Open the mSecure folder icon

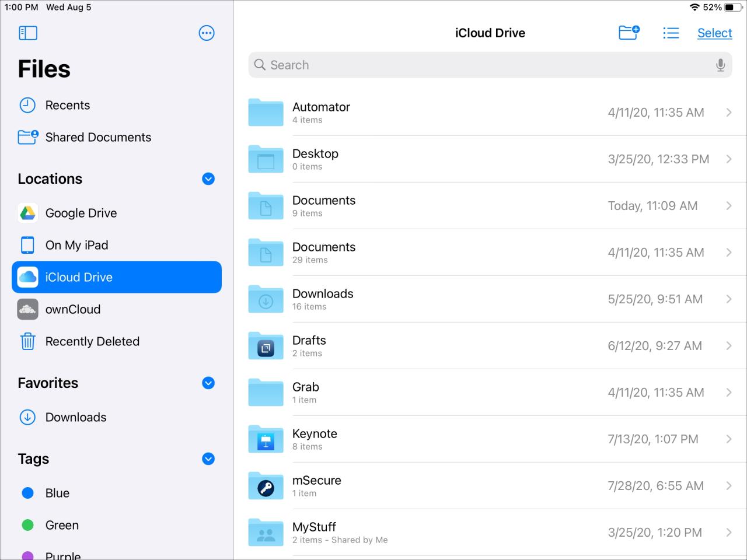(266, 486)
